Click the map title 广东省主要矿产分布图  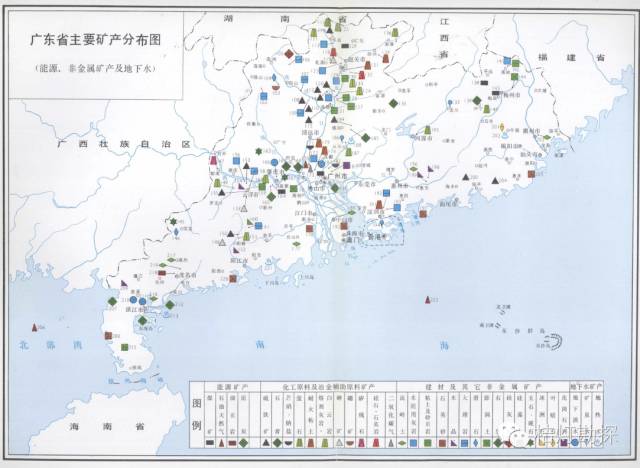coord(96,40)
